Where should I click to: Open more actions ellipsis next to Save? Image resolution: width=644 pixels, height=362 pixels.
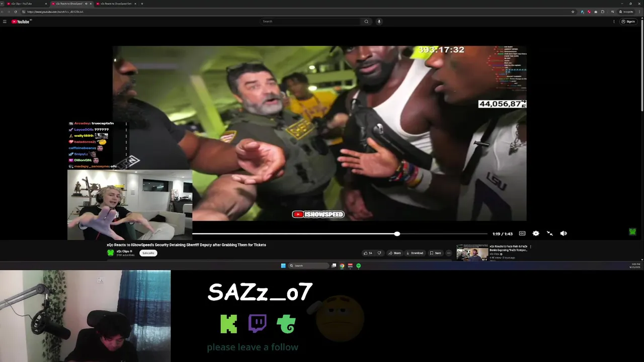pyautogui.click(x=449, y=253)
